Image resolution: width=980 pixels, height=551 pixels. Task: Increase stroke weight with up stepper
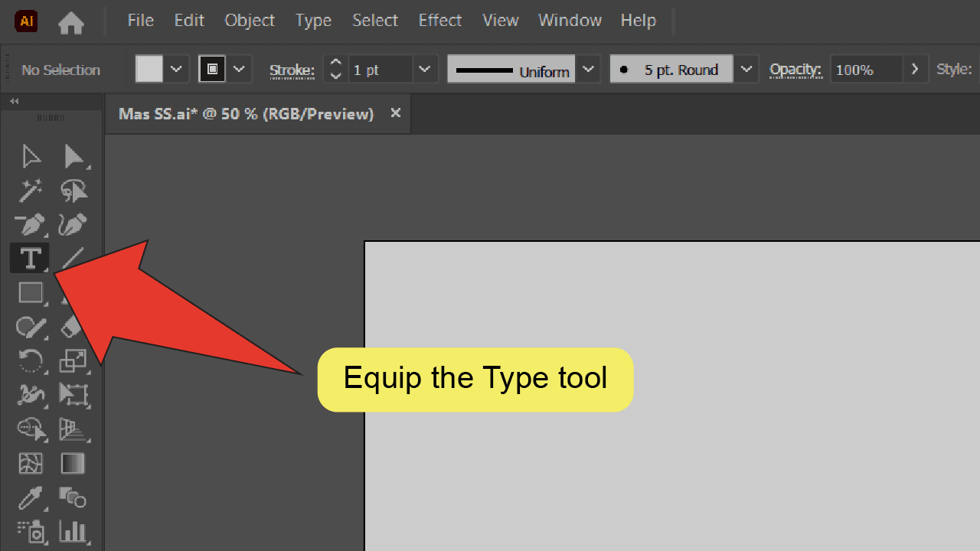(x=335, y=63)
